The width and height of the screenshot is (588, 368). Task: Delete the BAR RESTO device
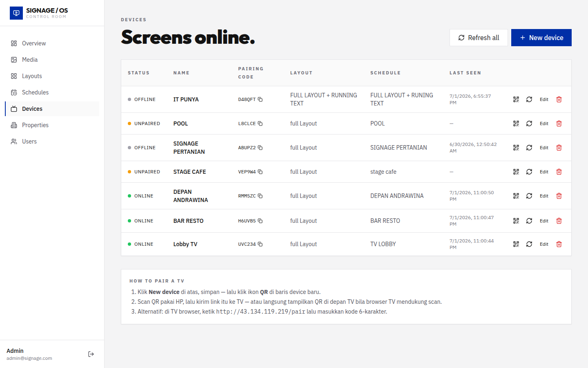559,221
